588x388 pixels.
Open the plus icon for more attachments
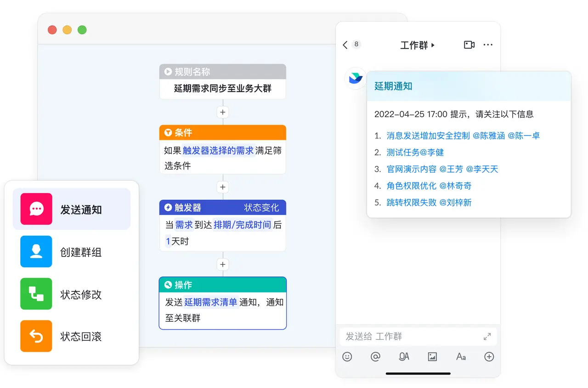[489, 356]
